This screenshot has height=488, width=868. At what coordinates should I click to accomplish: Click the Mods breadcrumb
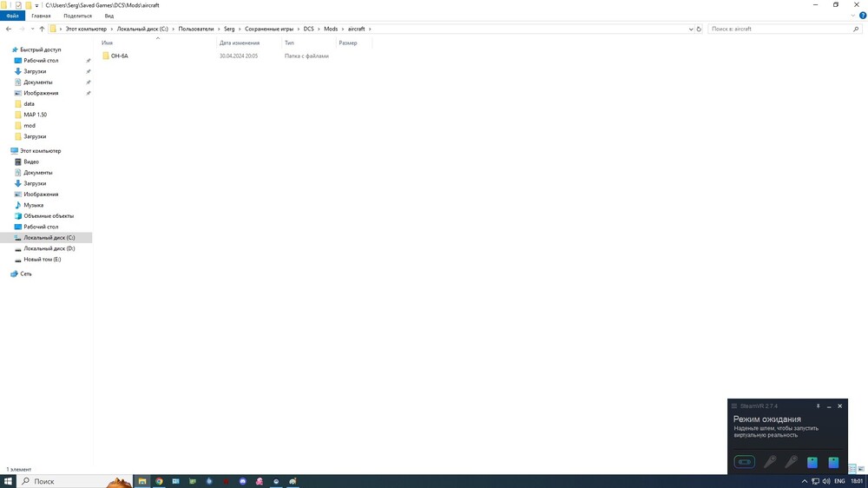point(331,29)
